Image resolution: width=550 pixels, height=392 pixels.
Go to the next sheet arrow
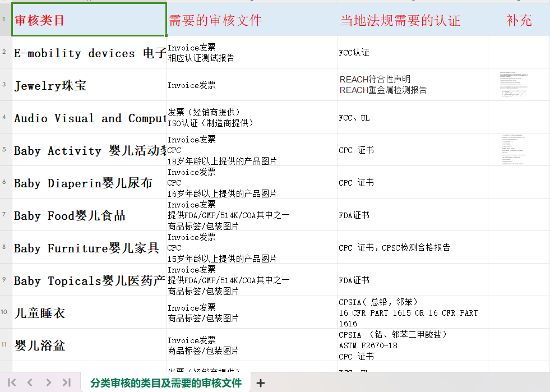tap(49, 382)
